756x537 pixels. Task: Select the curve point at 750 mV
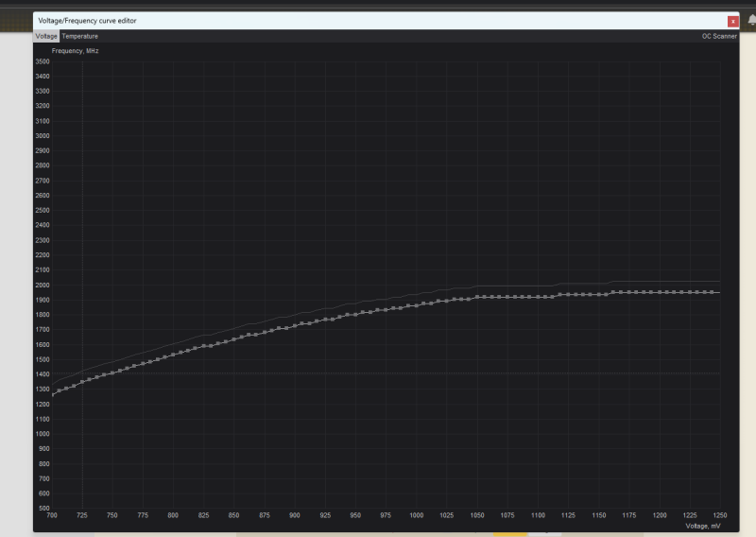[112, 372]
